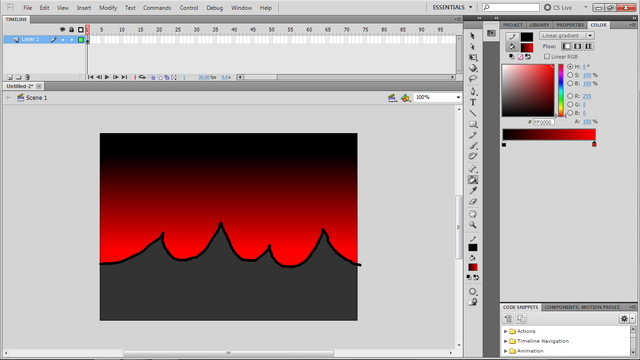Screen dimensions: 640x360
Task: Click the Play button in timeline
Action: tap(107, 77)
